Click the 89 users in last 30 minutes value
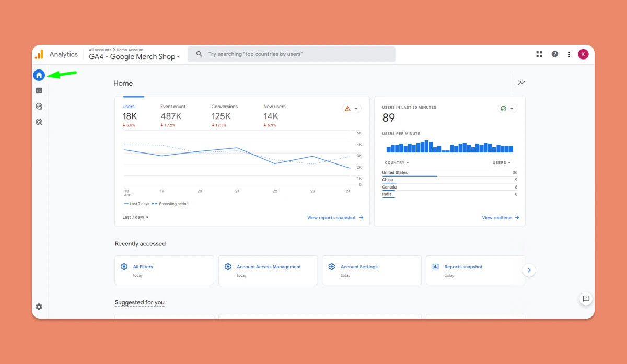 tap(389, 118)
